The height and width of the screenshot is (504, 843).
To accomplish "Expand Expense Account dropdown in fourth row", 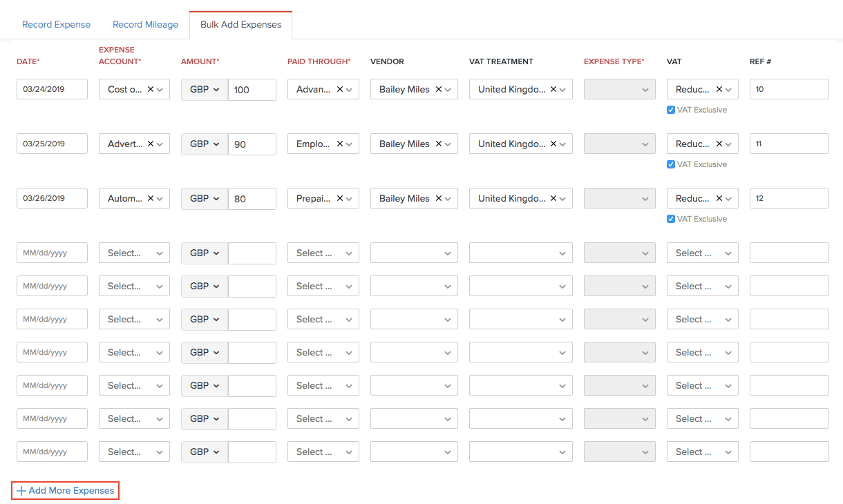I will (x=134, y=253).
